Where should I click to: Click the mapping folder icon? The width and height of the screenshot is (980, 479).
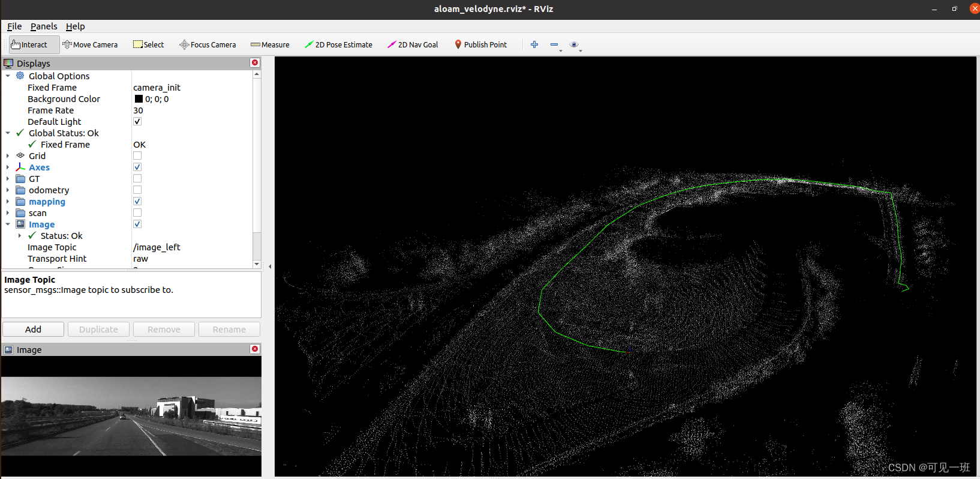point(20,201)
